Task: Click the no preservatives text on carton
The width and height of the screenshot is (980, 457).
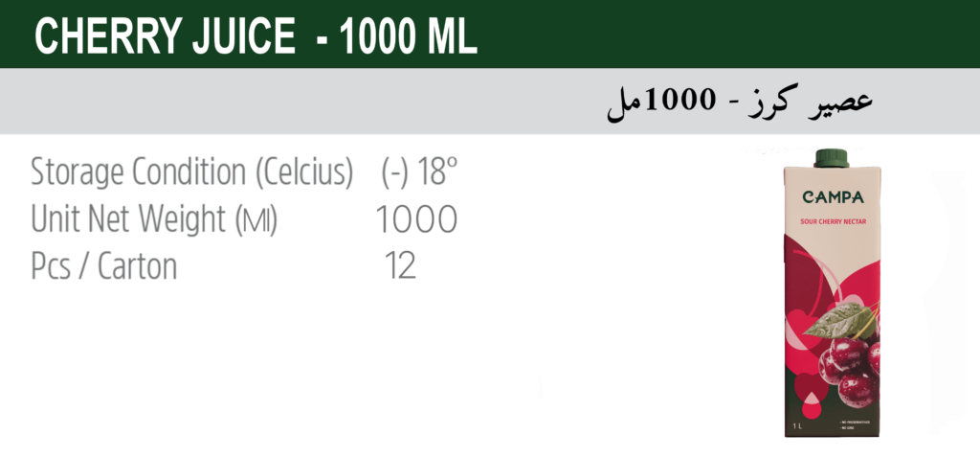Action: point(855,423)
